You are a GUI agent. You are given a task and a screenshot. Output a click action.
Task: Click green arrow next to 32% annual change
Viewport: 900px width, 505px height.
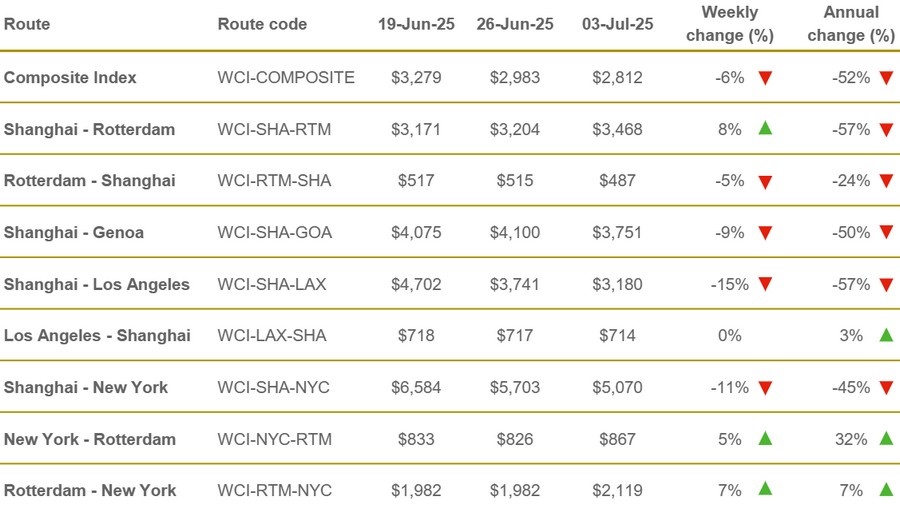pyautogui.click(x=886, y=438)
